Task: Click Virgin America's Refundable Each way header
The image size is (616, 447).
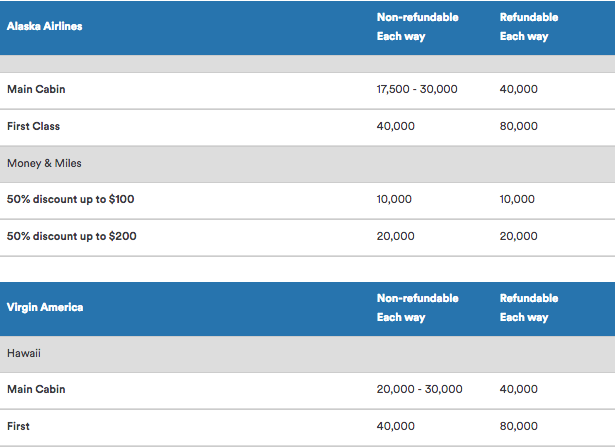Action: 529,308
